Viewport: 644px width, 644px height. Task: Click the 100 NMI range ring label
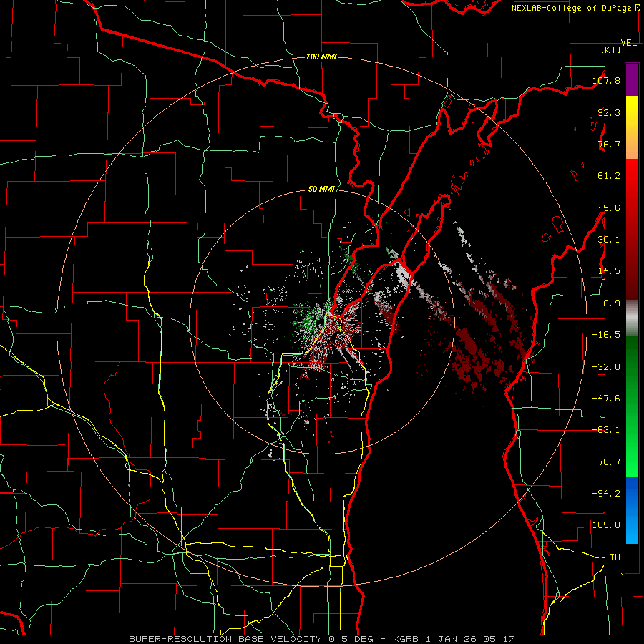pyautogui.click(x=321, y=57)
